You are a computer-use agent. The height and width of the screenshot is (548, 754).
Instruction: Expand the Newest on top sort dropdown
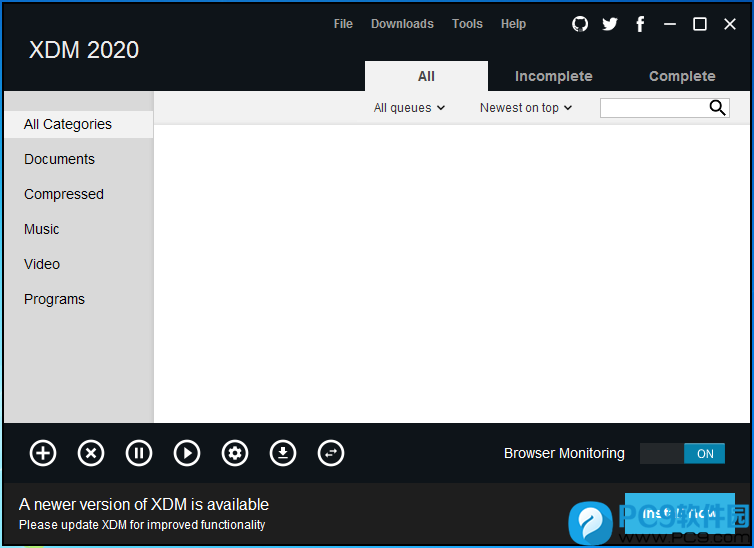point(526,108)
